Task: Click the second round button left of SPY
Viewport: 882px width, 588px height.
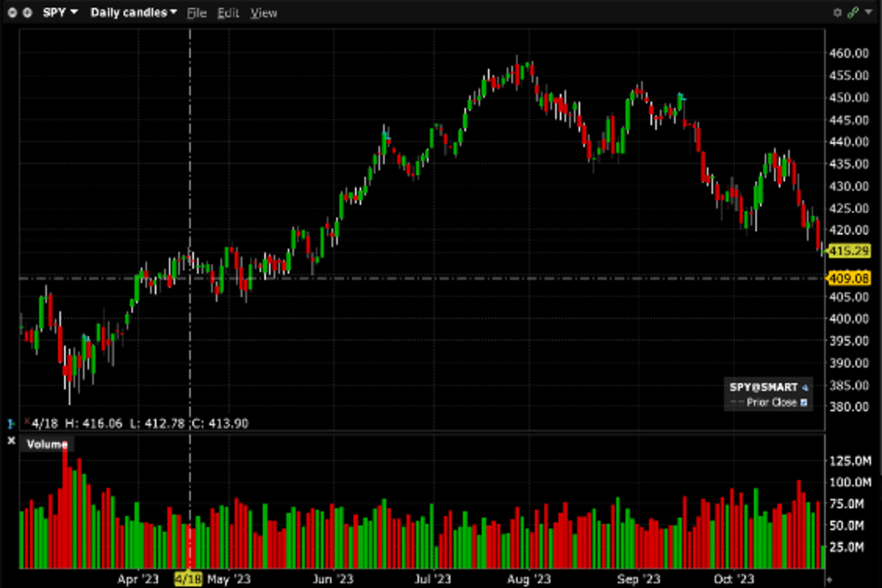Action: [28, 12]
